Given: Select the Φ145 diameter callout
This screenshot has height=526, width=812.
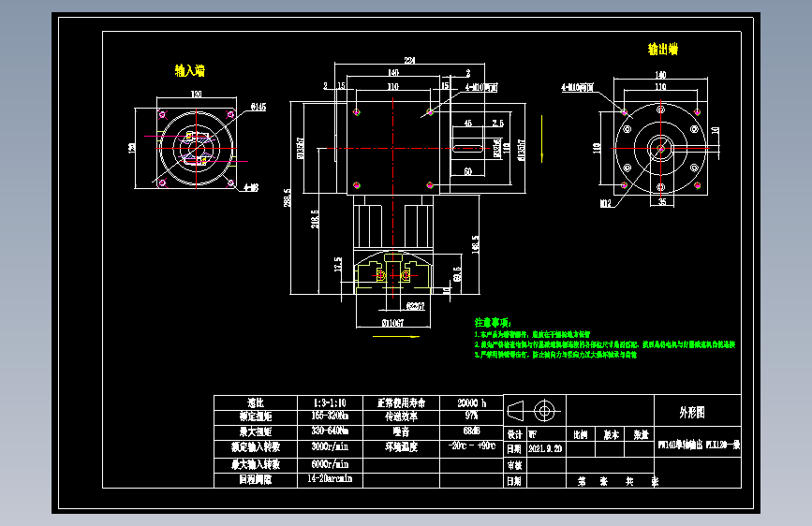Looking at the screenshot, I should click(258, 107).
